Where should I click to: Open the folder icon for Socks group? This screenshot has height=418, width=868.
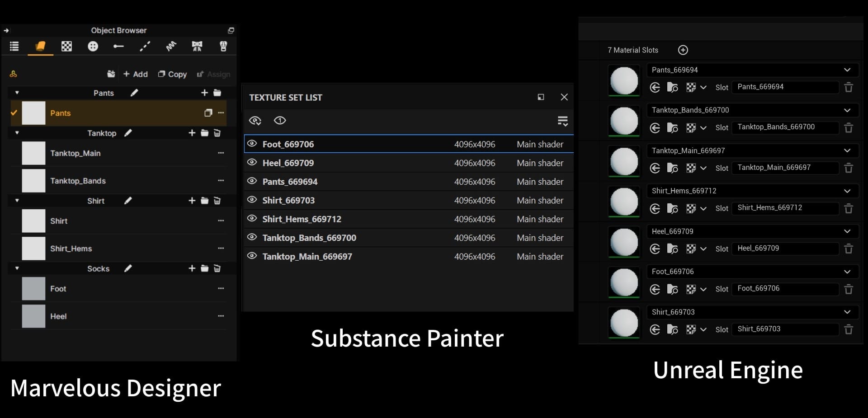[204, 268]
